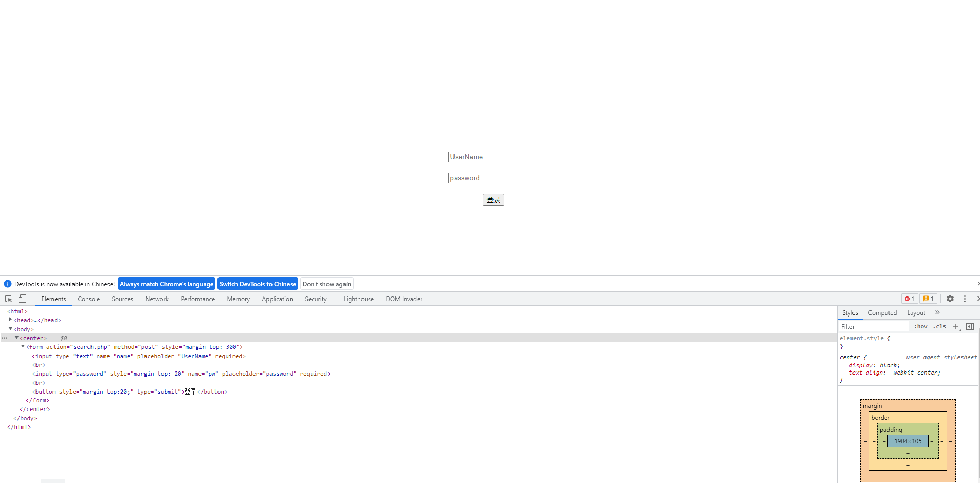Open the Performance tab
Screen dimensions: 980x483
point(198,299)
